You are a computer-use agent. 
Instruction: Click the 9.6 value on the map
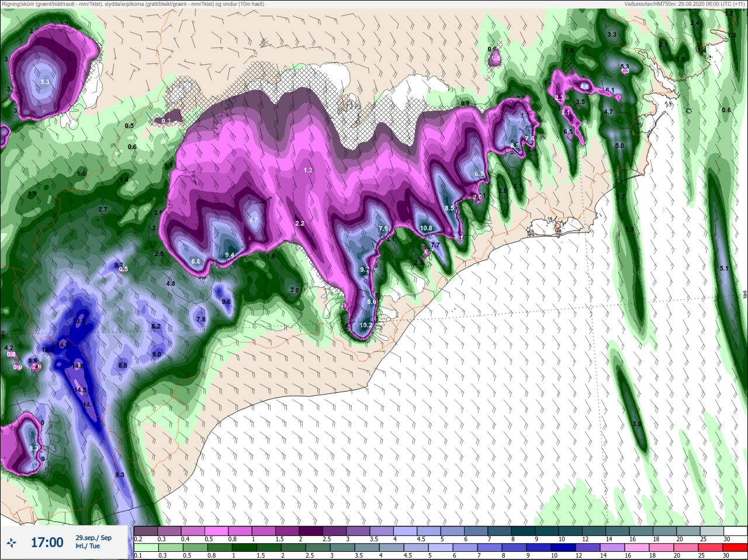pyautogui.click(x=227, y=302)
